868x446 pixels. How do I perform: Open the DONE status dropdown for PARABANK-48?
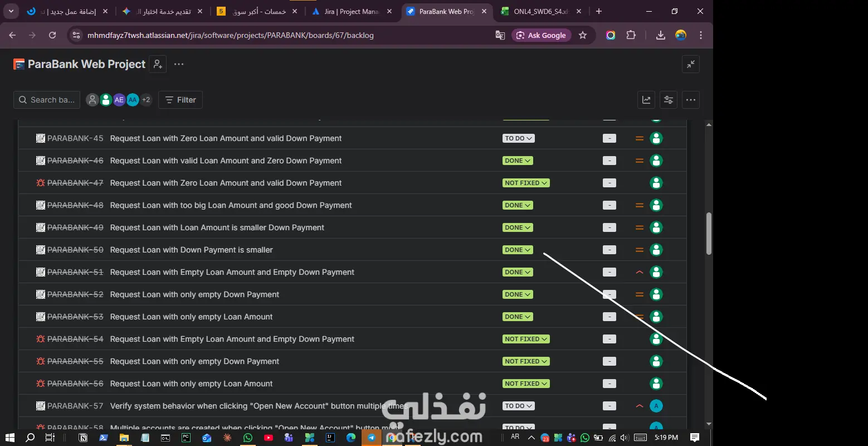coord(518,205)
